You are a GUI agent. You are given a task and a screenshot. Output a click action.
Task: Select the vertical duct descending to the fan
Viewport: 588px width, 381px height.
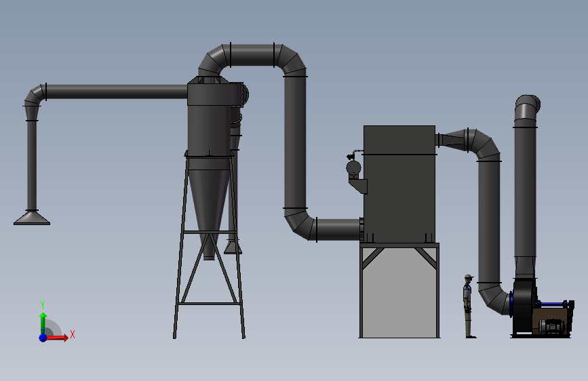489,221
